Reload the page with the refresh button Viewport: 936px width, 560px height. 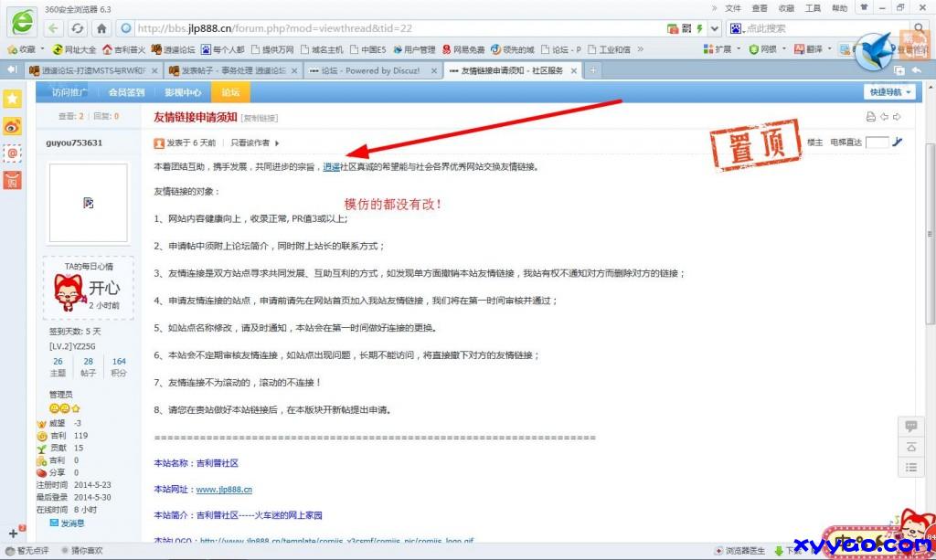[x=78, y=28]
